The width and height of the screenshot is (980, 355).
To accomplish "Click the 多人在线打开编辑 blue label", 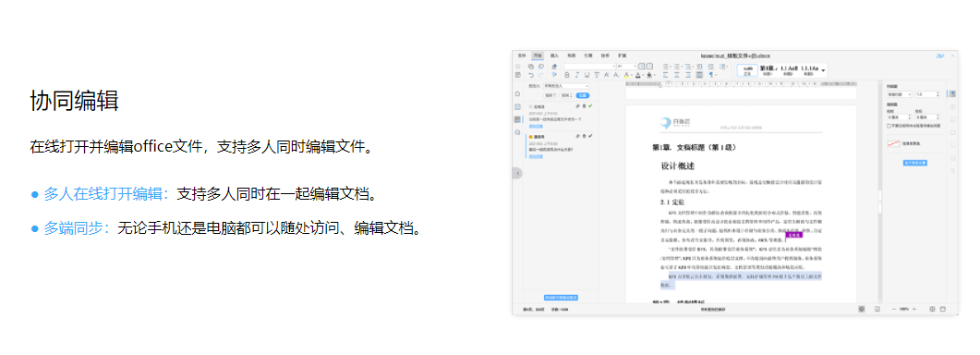I will coord(106,194).
